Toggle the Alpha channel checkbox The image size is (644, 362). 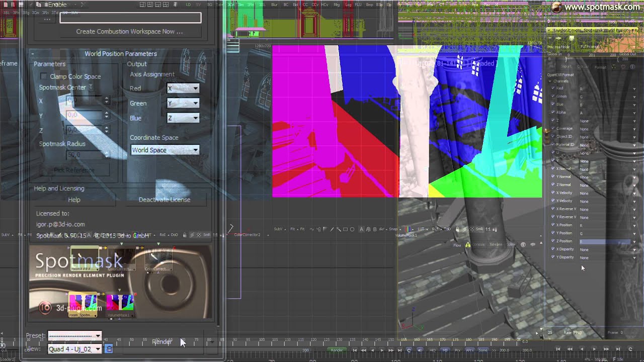[553, 113]
